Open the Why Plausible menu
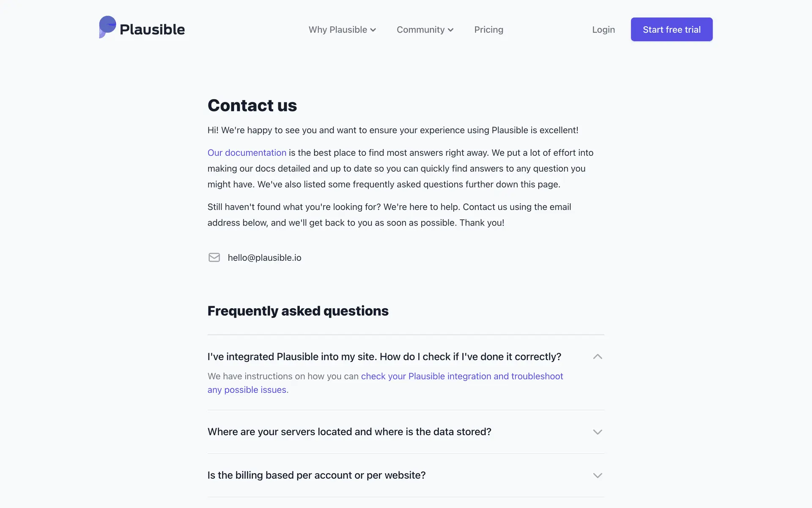The height and width of the screenshot is (508, 812). click(337, 30)
